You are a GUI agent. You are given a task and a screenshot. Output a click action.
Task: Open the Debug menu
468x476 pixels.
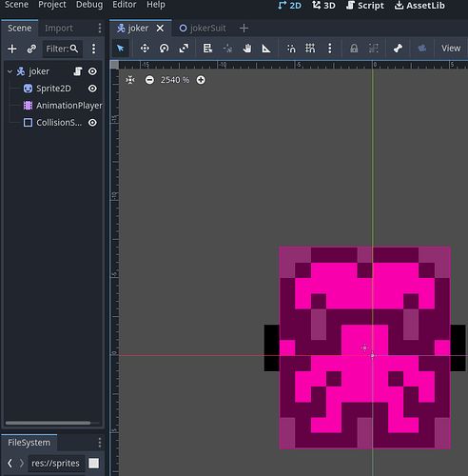tap(89, 5)
